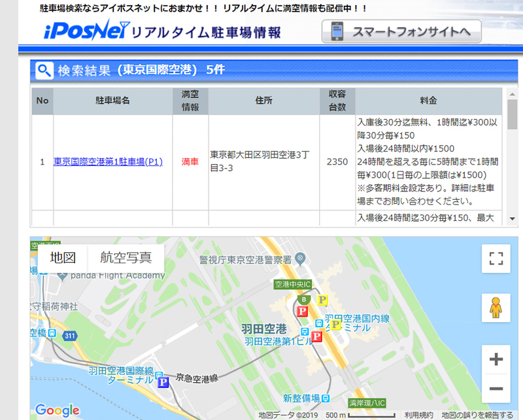The width and height of the screenshot is (523, 420).
Task: Open 利用規約 map terms link
Action: click(418, 415)
